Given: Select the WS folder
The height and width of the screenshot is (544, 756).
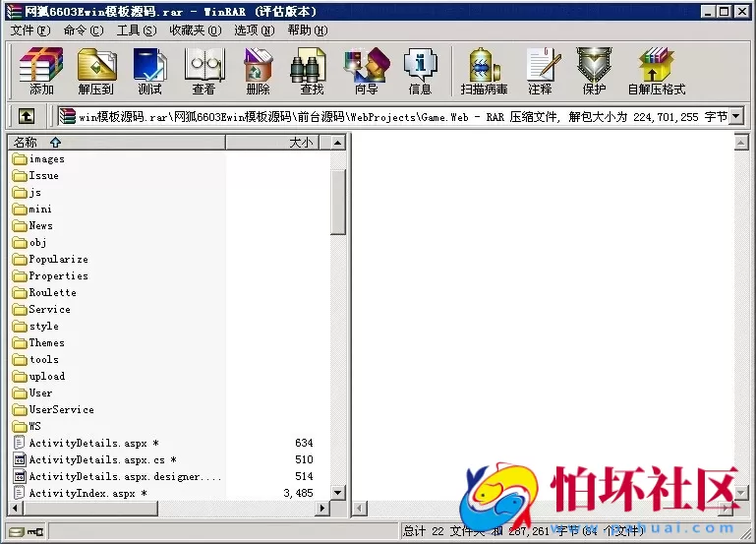Looking at the screenshot, I should tap(27, 426).
